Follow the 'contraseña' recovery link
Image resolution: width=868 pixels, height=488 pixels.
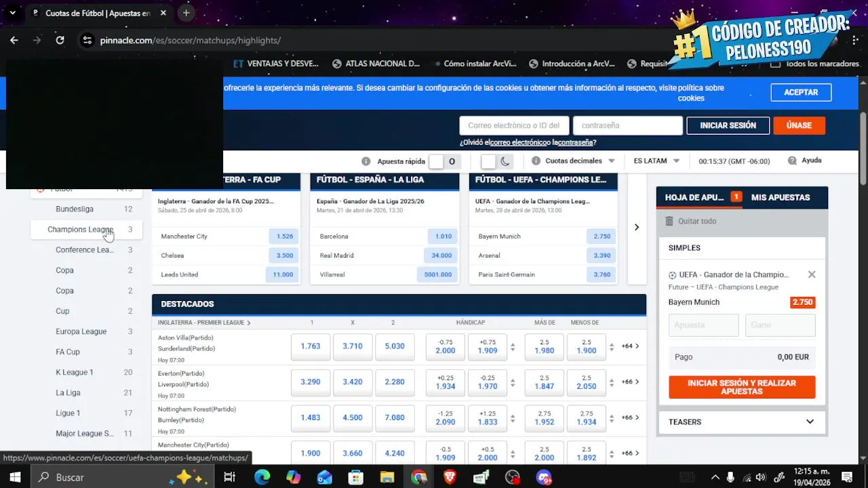(x=576, y=142)
